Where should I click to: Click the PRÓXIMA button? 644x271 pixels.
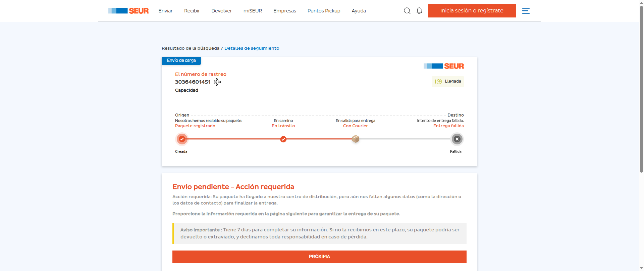point(319,257)
